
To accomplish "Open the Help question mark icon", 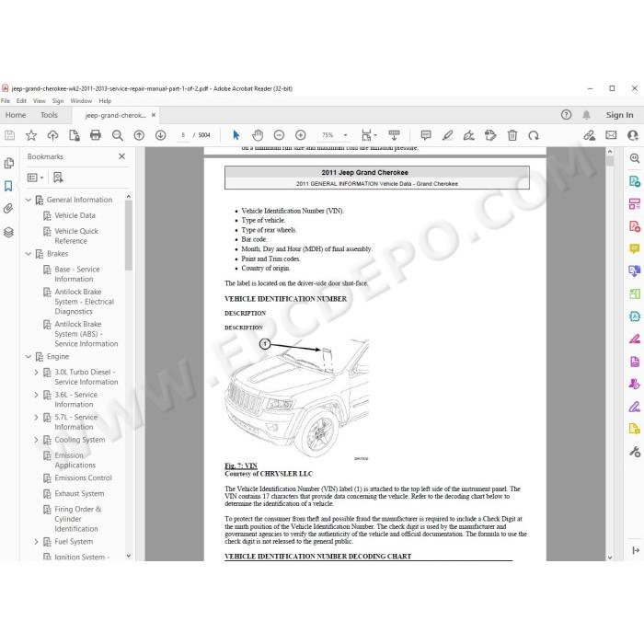I will tap(566, 115).
